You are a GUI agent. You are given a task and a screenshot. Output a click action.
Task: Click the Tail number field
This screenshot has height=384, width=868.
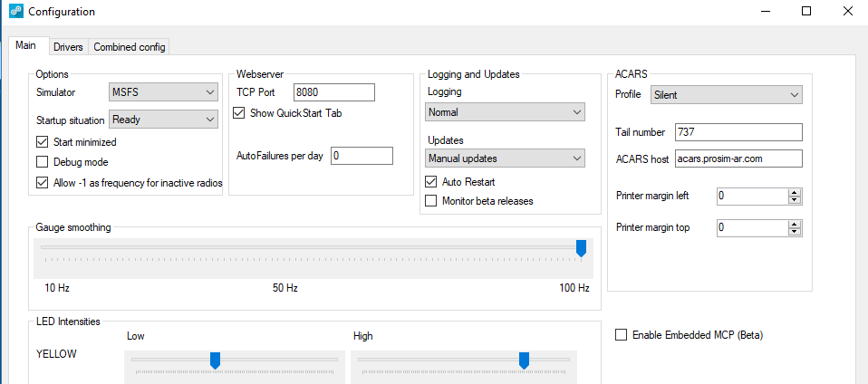tap(738, 133)
